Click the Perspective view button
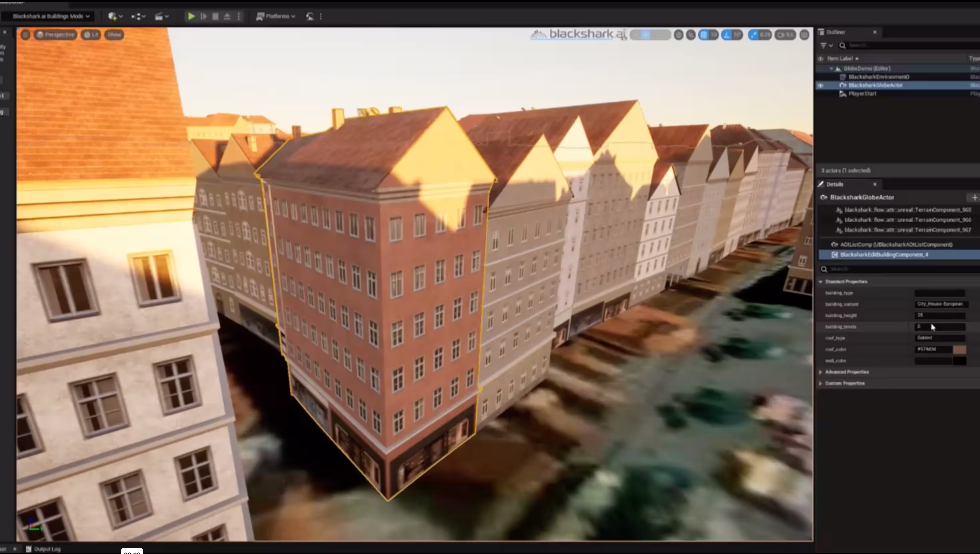The image size is (980, 554). coord(56,35)
